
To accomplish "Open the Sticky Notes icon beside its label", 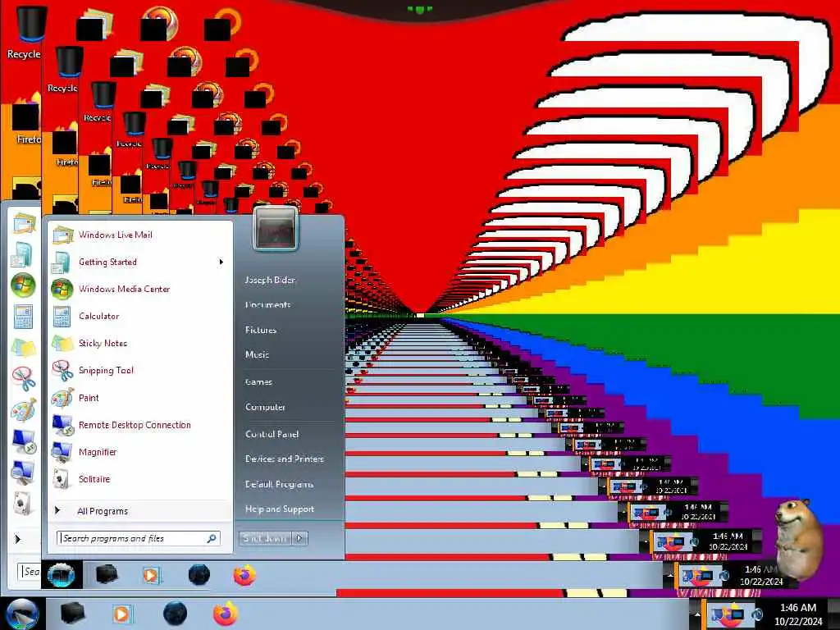I will click(62, 344).
